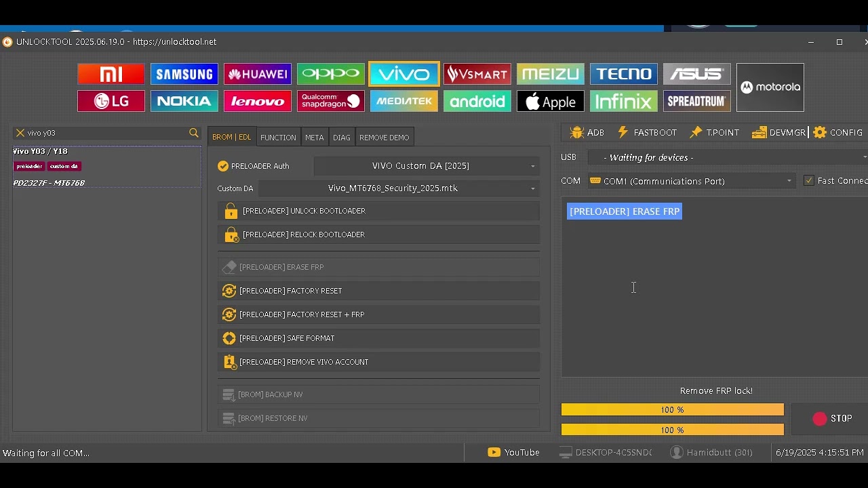Image resolution: width=868 pixels, height=488 pixels.
Task: Open the ADB tools button
Action: [x=587, y=133]
